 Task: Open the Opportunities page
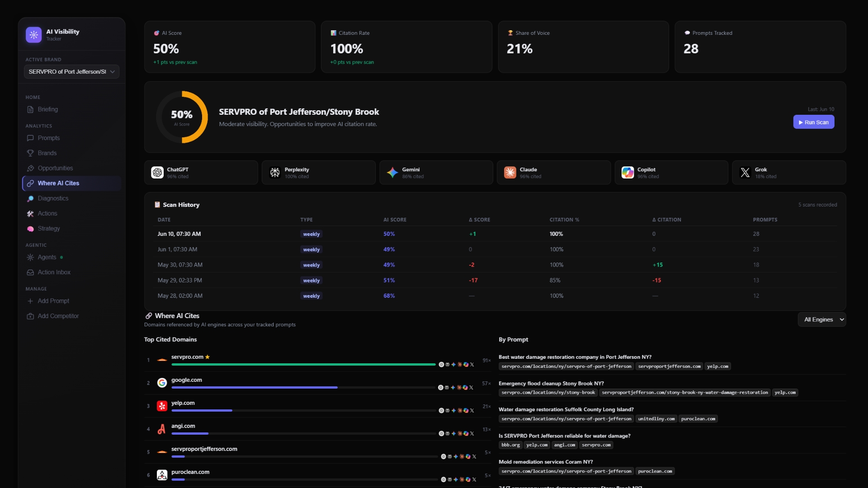[55, 168]
